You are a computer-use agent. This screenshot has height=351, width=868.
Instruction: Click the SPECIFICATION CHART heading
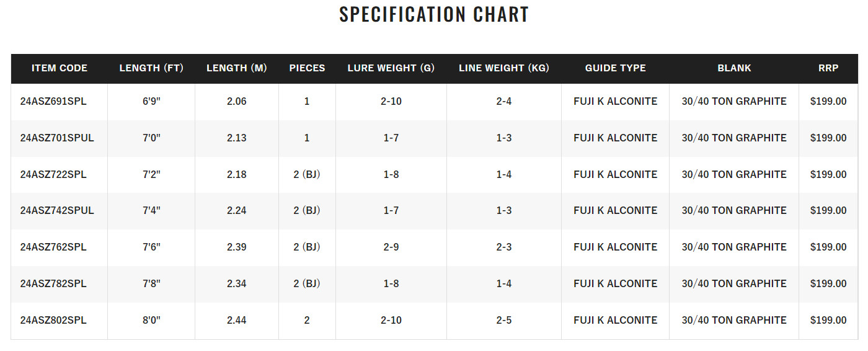click(x=434, y=14)
